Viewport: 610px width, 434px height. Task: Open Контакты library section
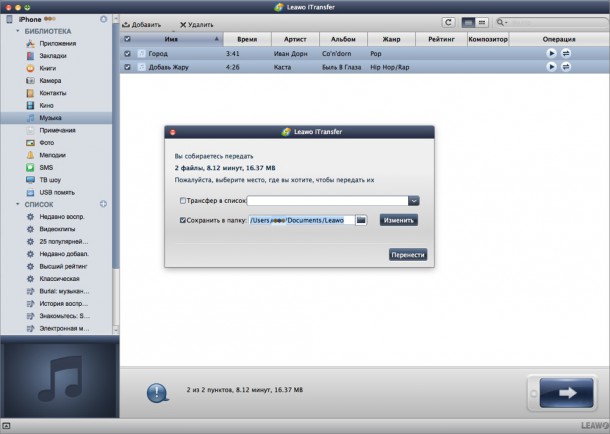pos(53,93)
